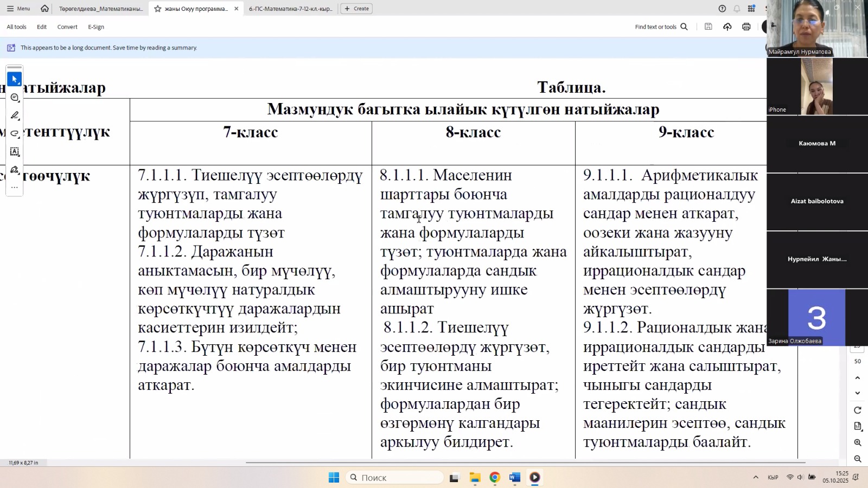Select the Draw pencil tool
The height and width of the screenshot is (488, 868).
15,115
